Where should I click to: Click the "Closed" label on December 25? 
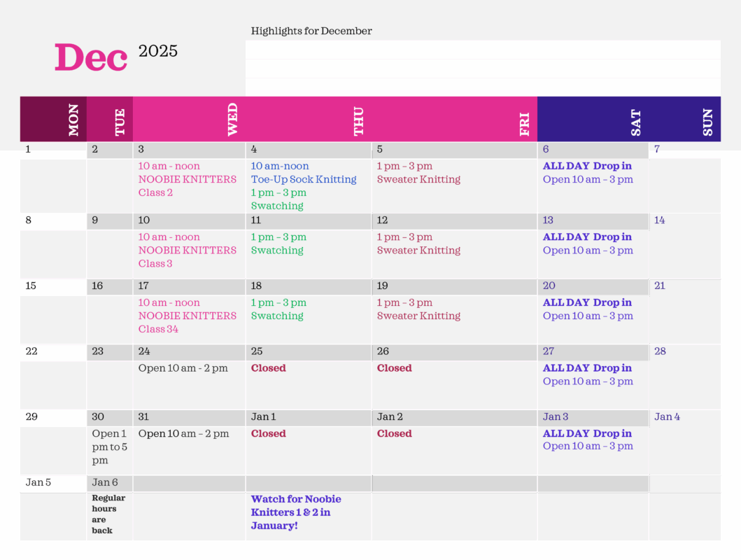coord(269,368)
